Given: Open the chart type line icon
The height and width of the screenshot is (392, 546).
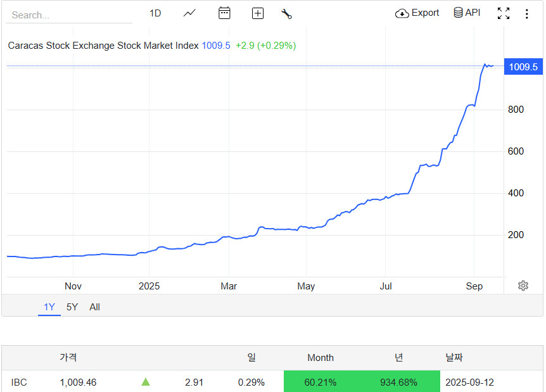Looking at the screenshot, I should [x=189, y=13].
